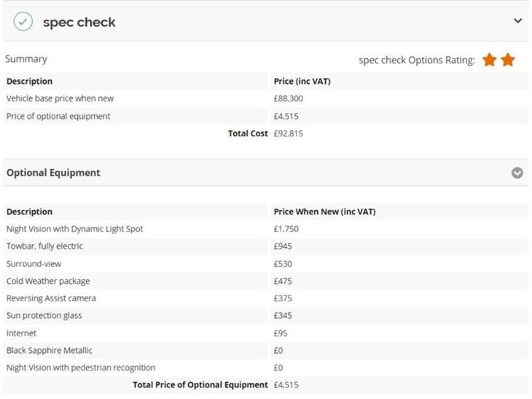The width and height of the screenshot is (532, 399).
Task: Click the Internet option row
Action: [x=266, y=333]
